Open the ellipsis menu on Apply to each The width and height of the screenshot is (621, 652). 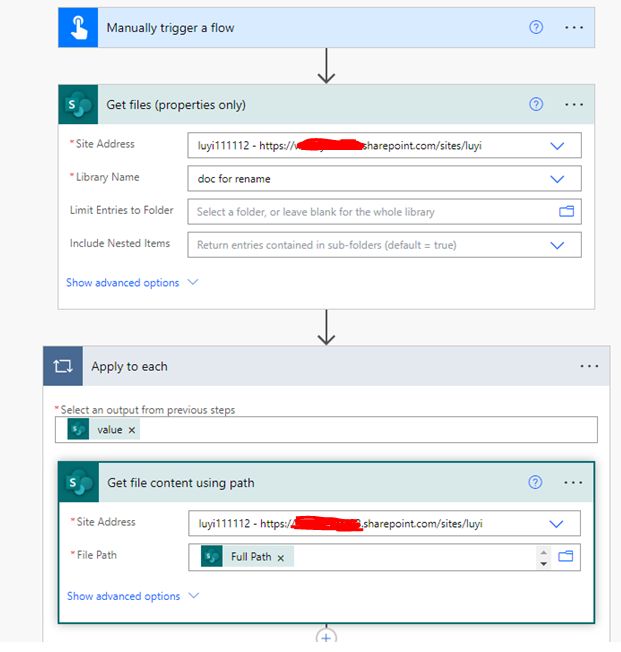(x=589, y=366)
